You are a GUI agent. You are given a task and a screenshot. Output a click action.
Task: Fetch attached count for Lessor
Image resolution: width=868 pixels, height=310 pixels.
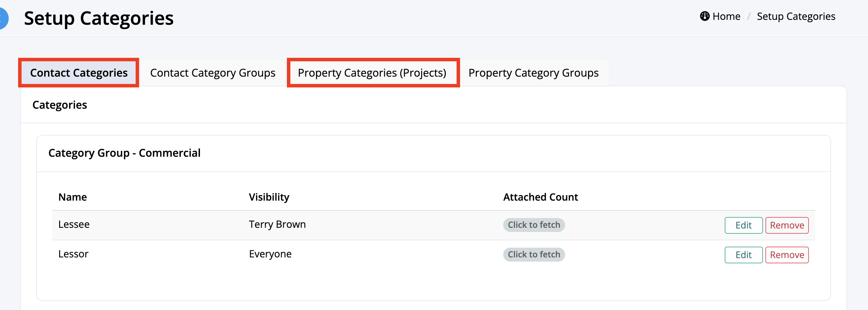pos(533,255)
